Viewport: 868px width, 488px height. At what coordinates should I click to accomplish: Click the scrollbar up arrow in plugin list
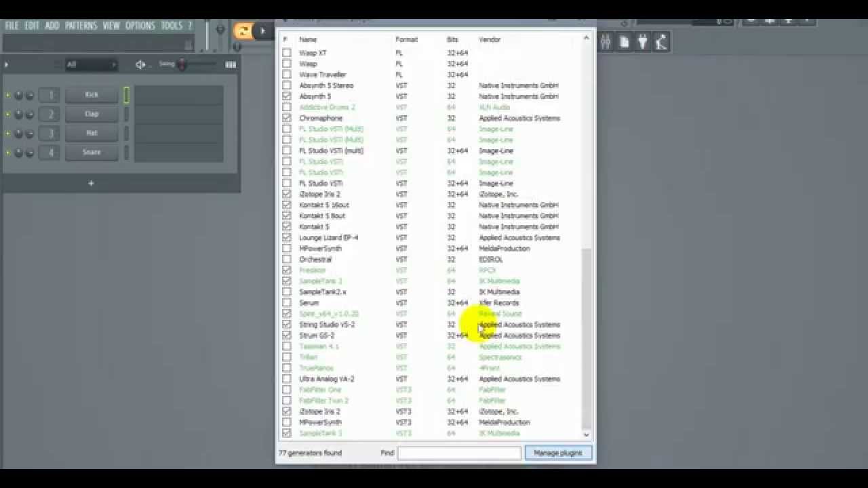coord(587,39)
